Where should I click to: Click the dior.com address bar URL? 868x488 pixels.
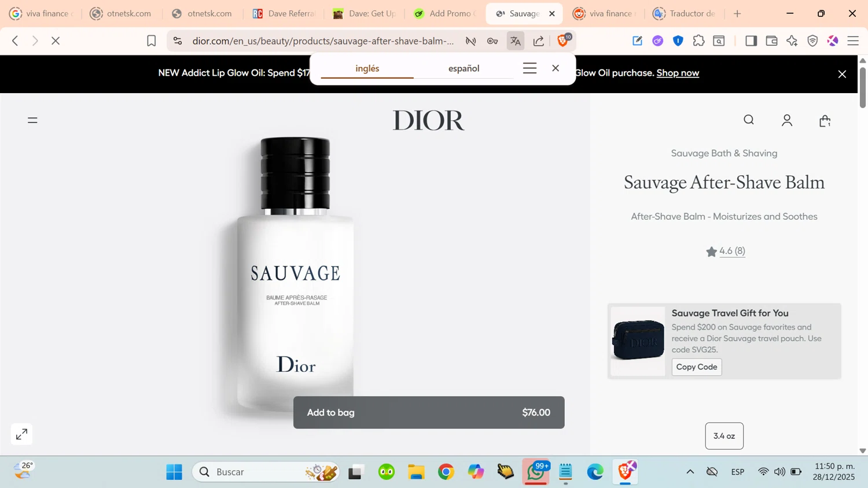coord(323,41)
